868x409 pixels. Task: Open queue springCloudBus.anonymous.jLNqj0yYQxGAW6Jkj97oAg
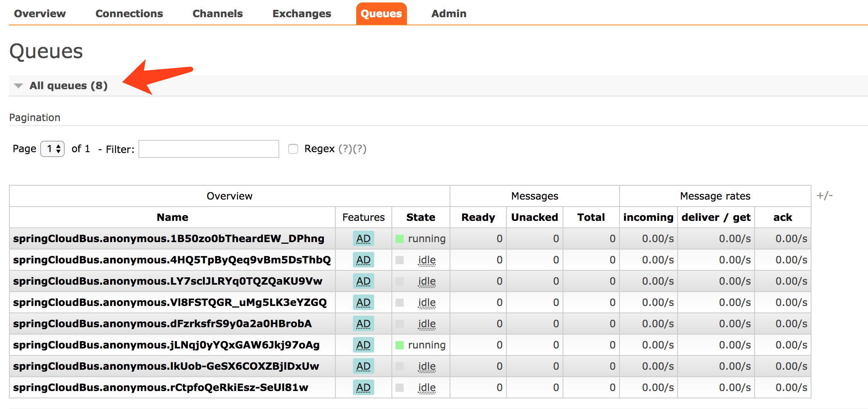pos(166,345)
